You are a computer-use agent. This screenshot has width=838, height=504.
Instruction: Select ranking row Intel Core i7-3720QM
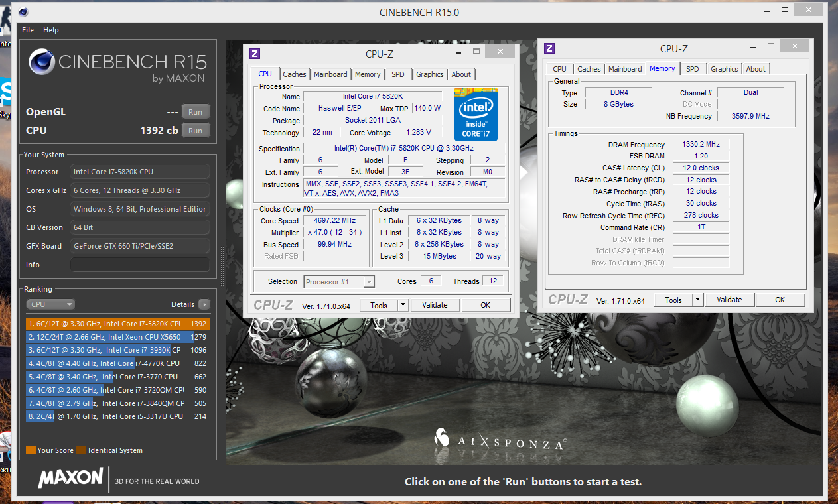point(117,390)
